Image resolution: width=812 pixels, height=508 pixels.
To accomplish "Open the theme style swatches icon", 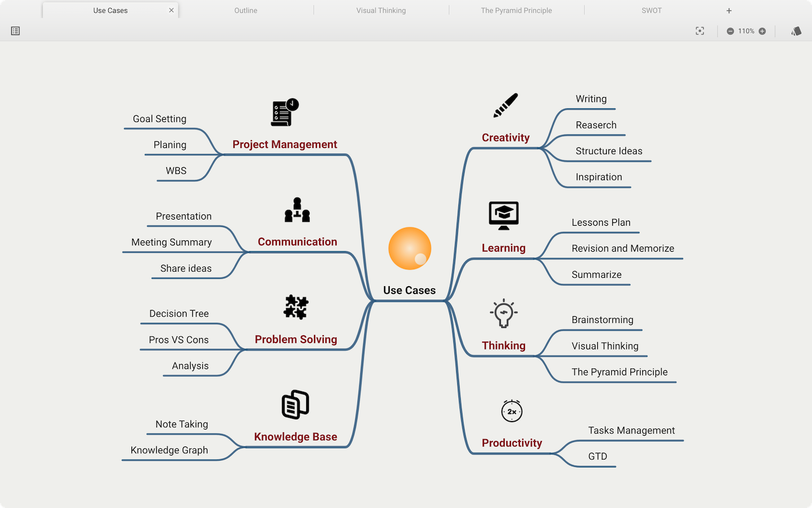I will [x=796, y=31].
